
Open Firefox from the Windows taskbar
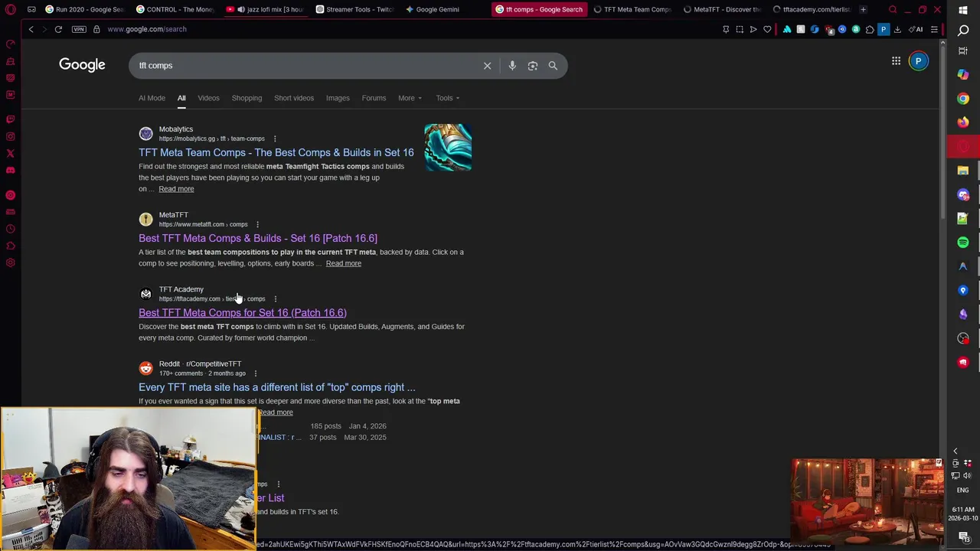pos(963,122)
